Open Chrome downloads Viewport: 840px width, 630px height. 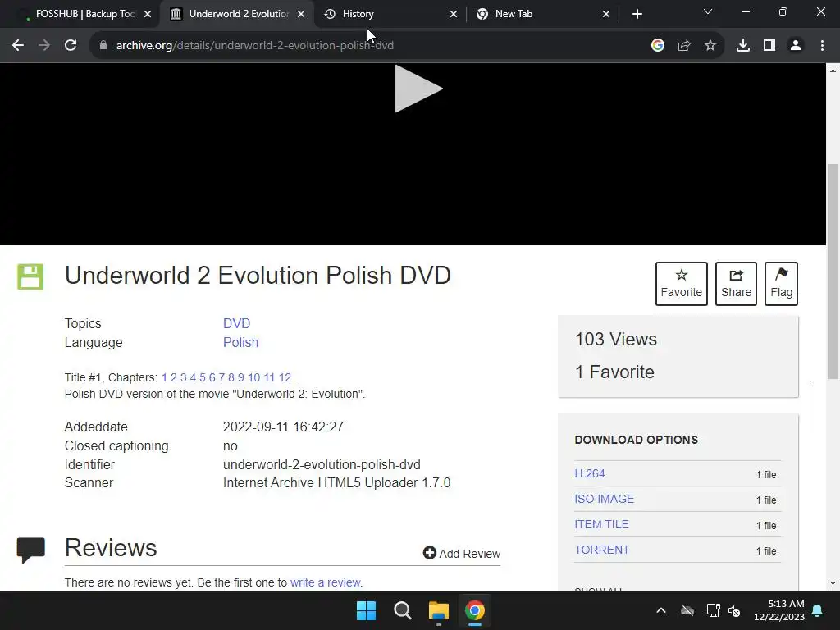[x=743, y=46]
